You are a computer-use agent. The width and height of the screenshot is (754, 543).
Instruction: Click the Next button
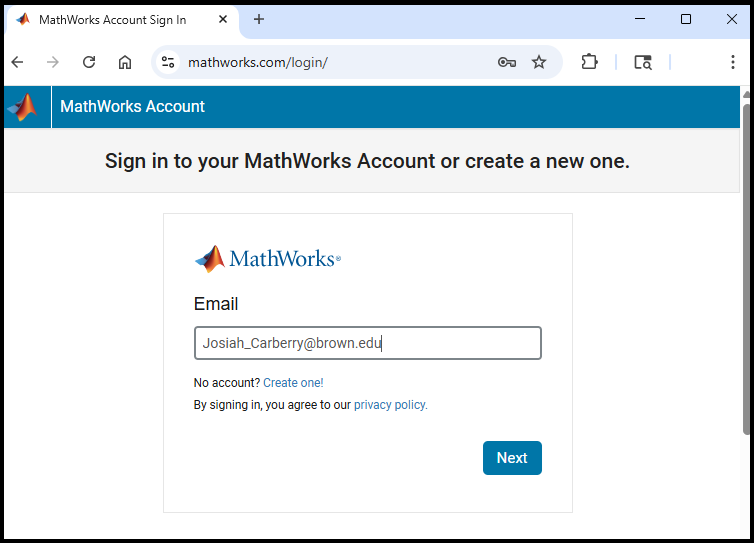(512, 458)
